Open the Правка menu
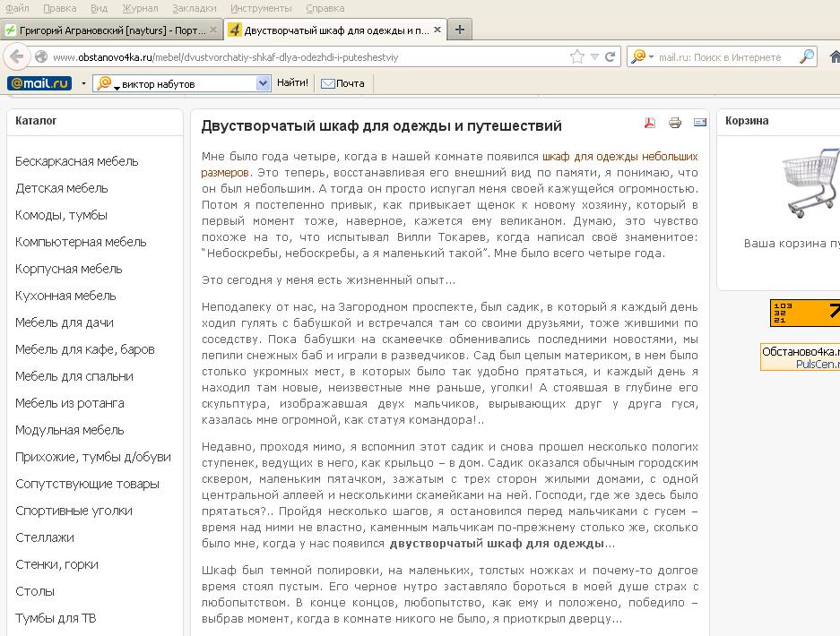840x636 pixels. pos(59,8)
